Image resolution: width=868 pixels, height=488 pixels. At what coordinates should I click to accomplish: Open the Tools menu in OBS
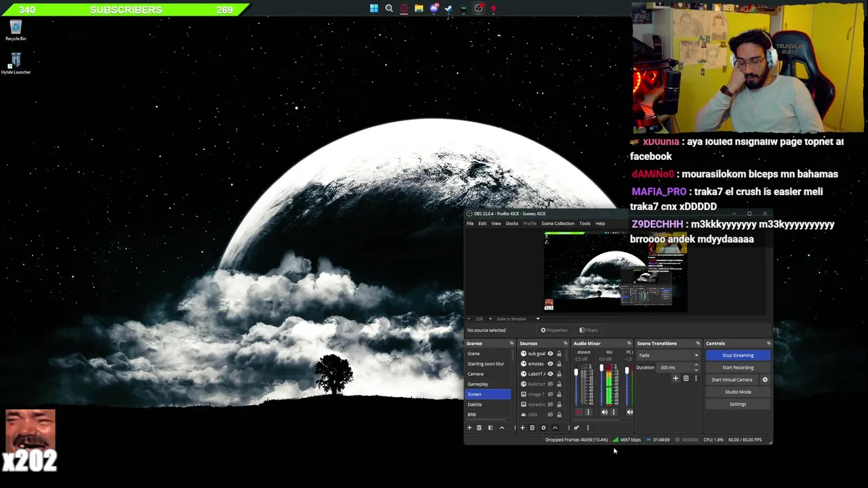pyautogui.click(x=585, y=224)
